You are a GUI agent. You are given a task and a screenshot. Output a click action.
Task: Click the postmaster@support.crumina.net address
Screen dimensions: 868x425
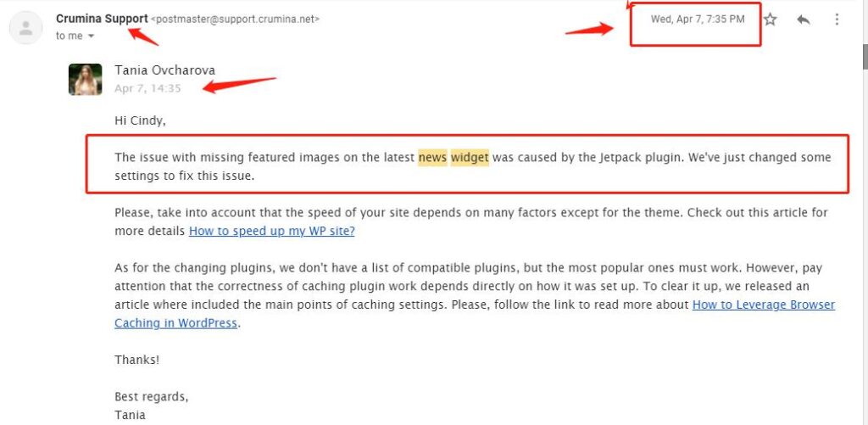point(236,19)
